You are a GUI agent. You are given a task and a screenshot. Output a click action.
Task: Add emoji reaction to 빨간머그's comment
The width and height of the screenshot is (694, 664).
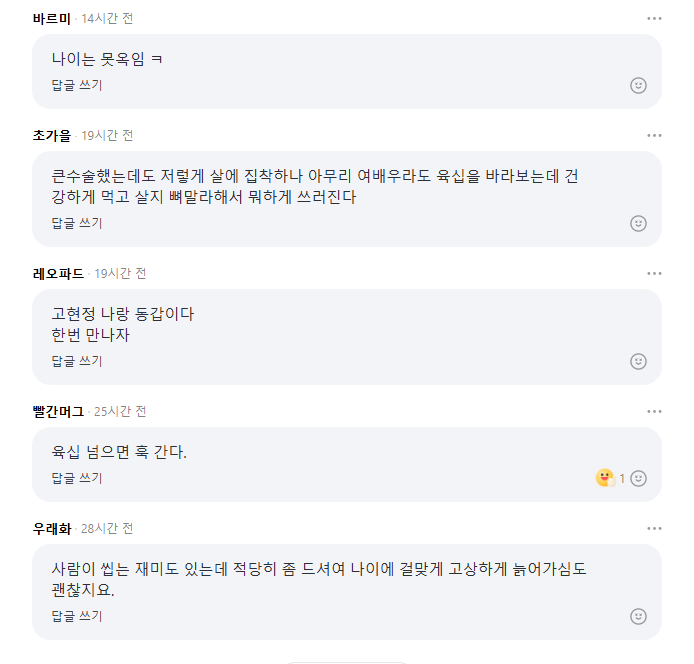tap(638, 478)
